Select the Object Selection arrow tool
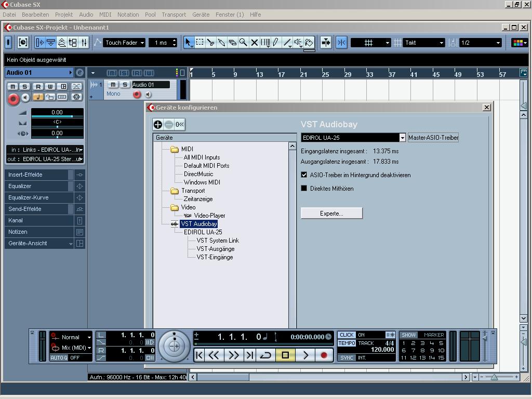Image resolution: width=532 pixels, height=399 pixels. point(188,43)
